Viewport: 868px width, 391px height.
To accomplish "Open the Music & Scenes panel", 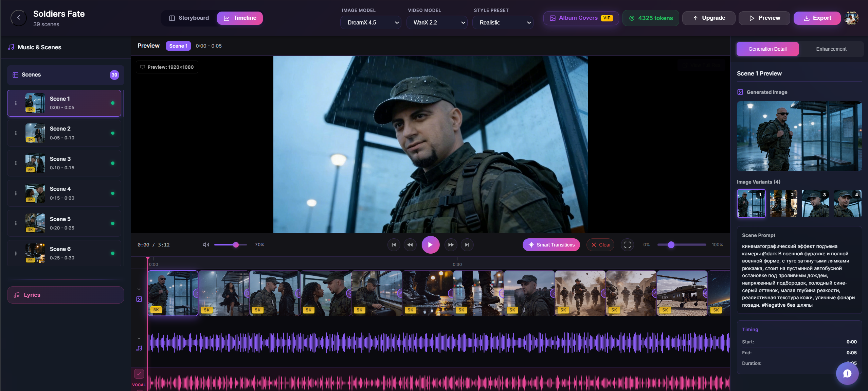I will click(x=39, y=47).
